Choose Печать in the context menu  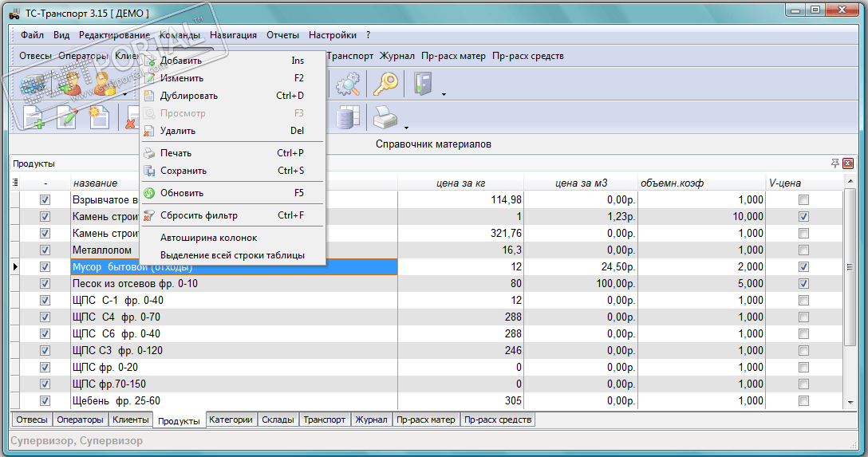pos(232,153)
